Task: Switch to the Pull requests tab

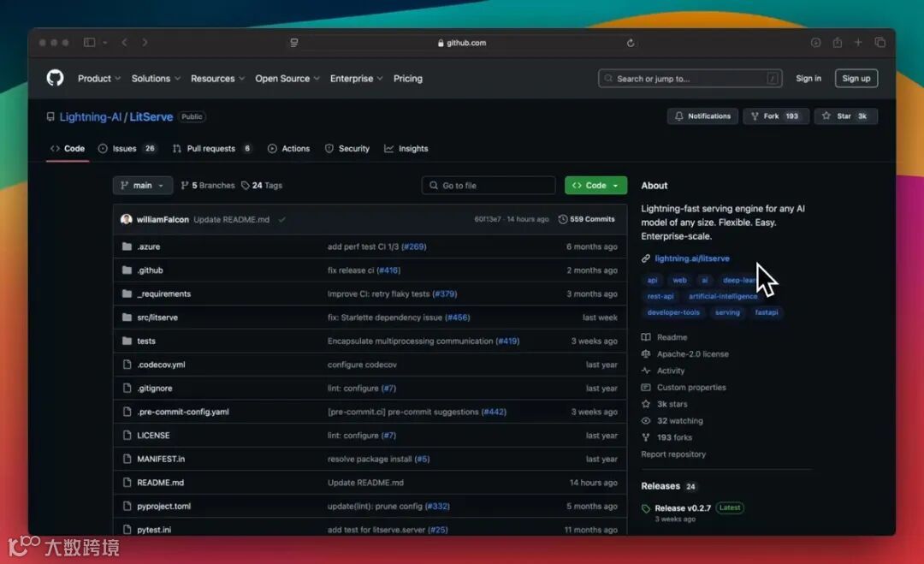Action: [x=213, y=149]
